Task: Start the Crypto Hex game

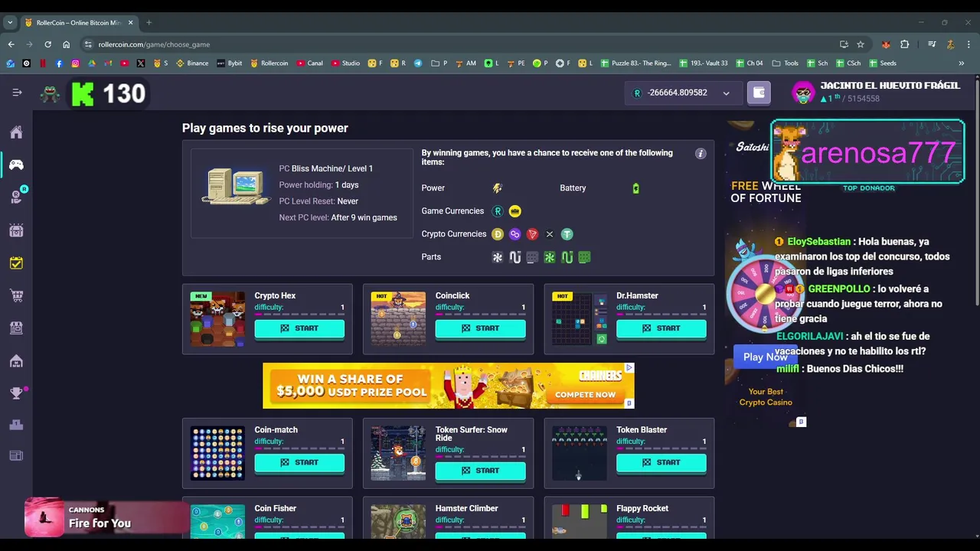Action: pos(299,328)
